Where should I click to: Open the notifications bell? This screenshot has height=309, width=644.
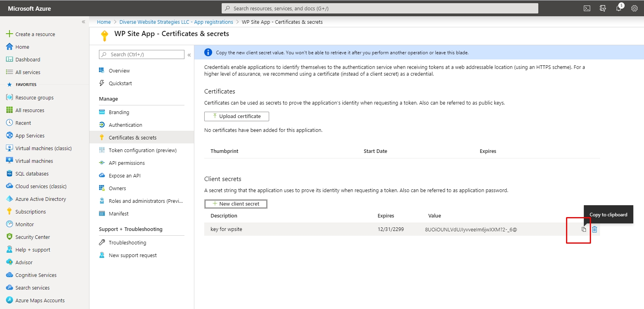619,8
